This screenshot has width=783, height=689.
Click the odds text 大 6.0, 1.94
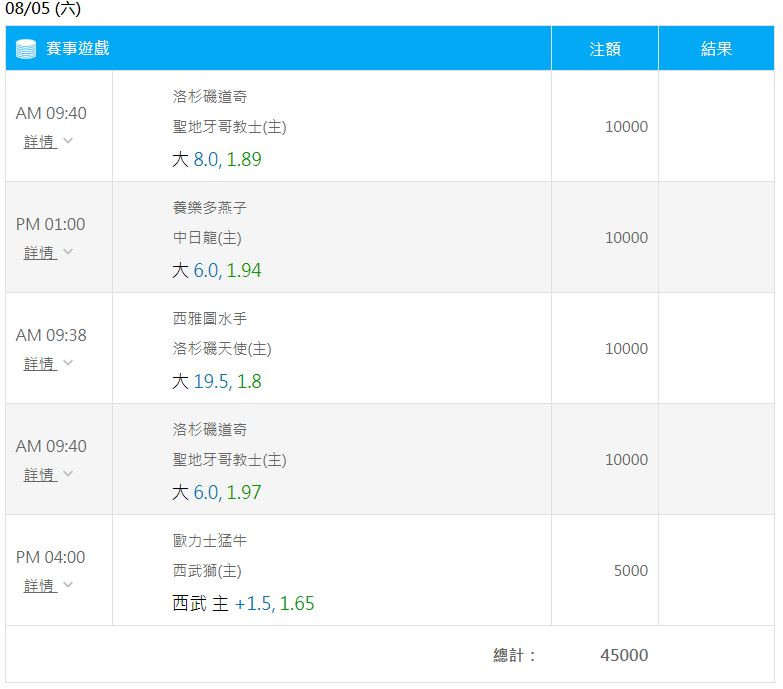pyautogui.click(x=217, y=271)
